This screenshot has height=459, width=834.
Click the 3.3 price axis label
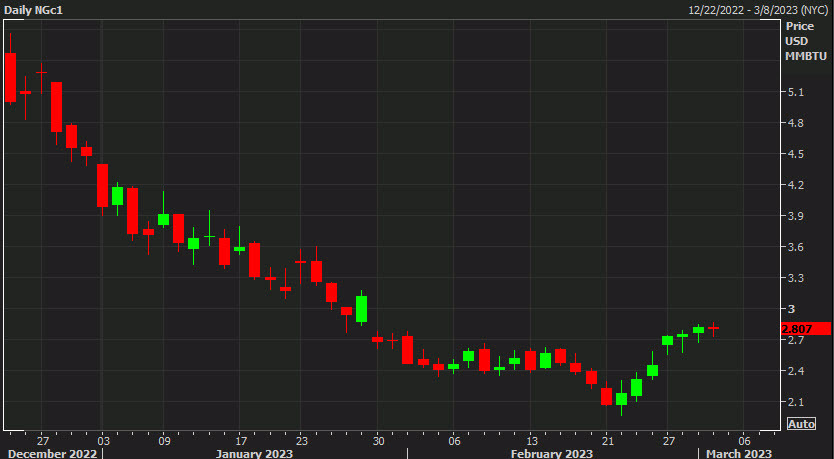[x=796, y=278]
